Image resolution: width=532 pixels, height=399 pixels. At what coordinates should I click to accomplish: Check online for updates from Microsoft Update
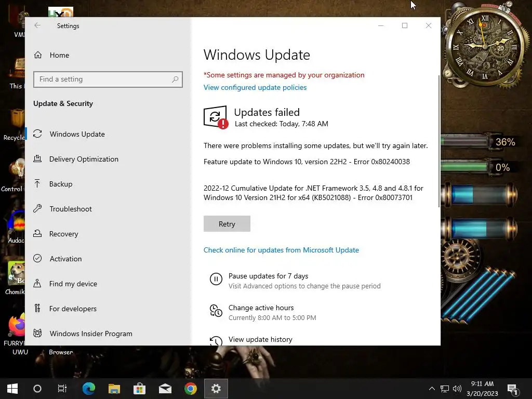[x=281, y=250]
